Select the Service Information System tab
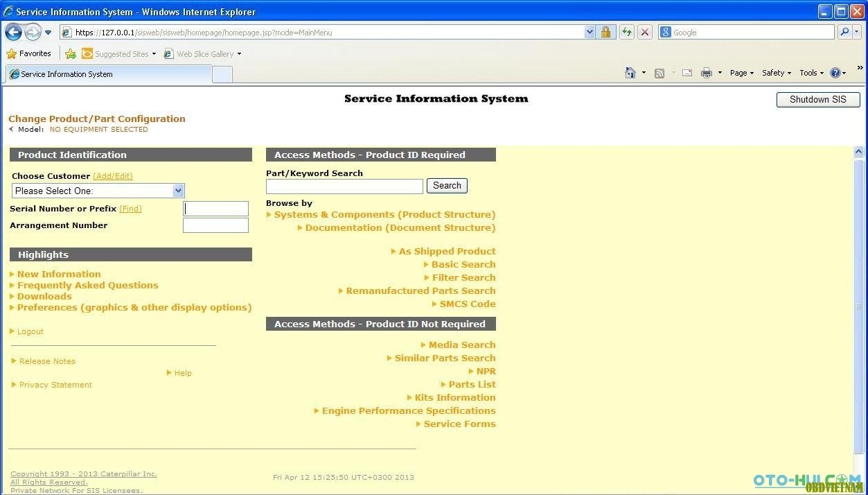The height and width of the screenshot is (495, 868). tap(108, 74)
